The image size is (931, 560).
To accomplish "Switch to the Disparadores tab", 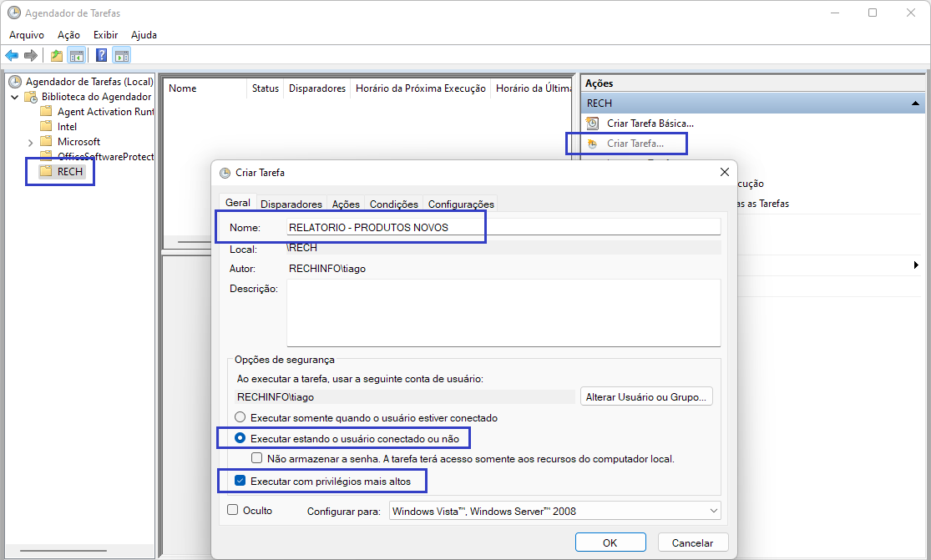I will point(291,204).
